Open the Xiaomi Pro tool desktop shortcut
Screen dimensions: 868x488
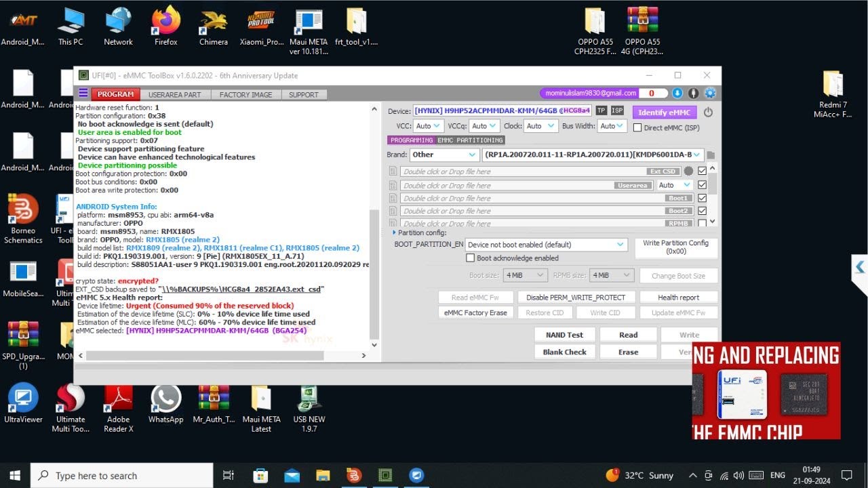click(x=262, y=26)
